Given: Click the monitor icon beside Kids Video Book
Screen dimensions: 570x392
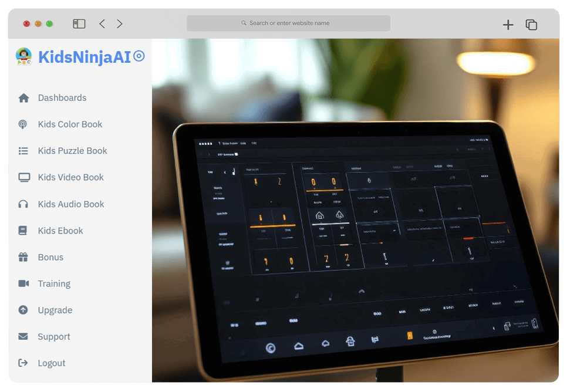Looking at the screenshot, I should tap(23, 177).
